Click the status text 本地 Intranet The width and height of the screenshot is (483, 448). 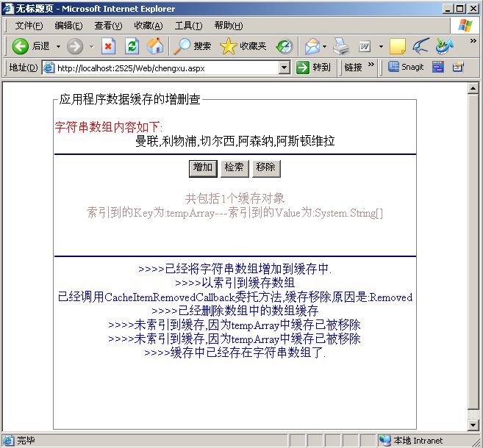point(418,441)
